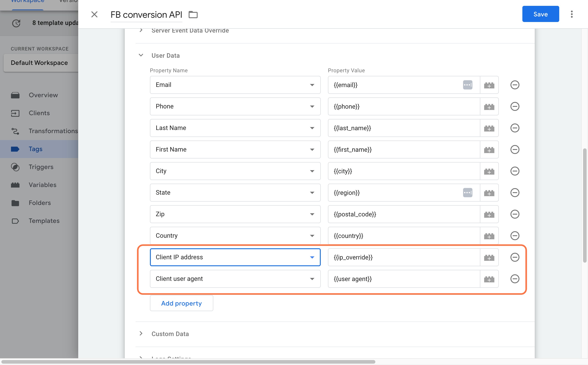
Task: Open Templates in the sidebar
Action: tap(39, 221)
